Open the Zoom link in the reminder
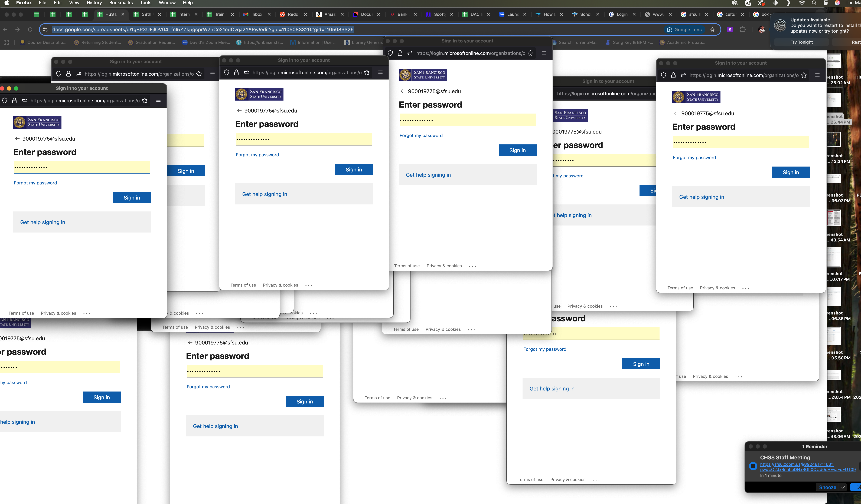 point(808,467)
